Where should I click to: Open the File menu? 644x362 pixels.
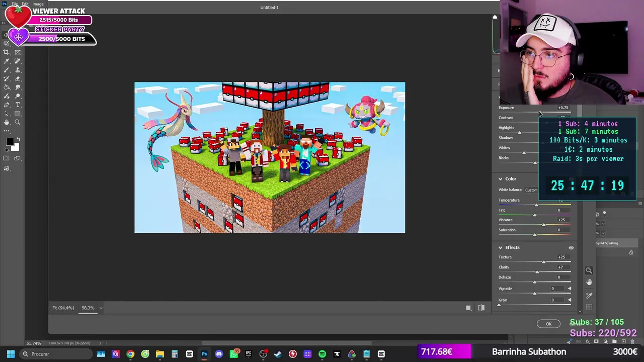pos(15,4)
